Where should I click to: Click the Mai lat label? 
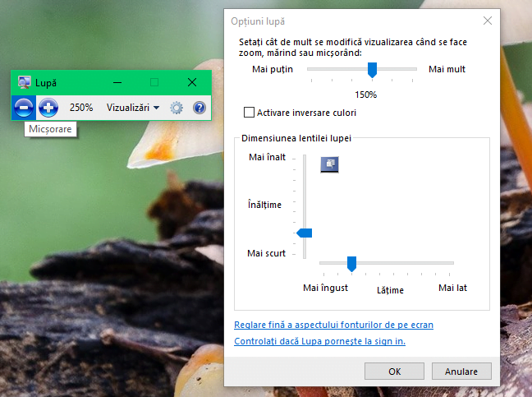tap(452, 288)
